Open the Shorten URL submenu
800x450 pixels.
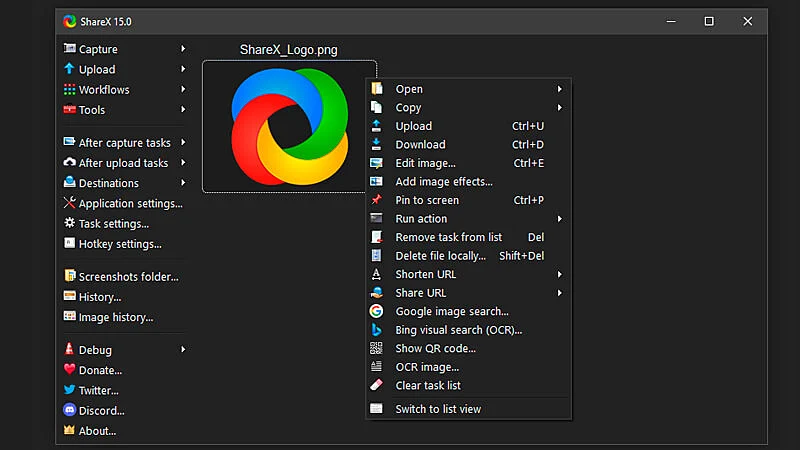(x=560, y=274)
